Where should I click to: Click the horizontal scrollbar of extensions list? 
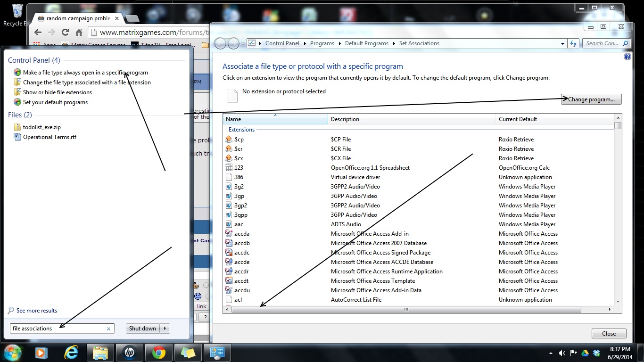point(406,310)
